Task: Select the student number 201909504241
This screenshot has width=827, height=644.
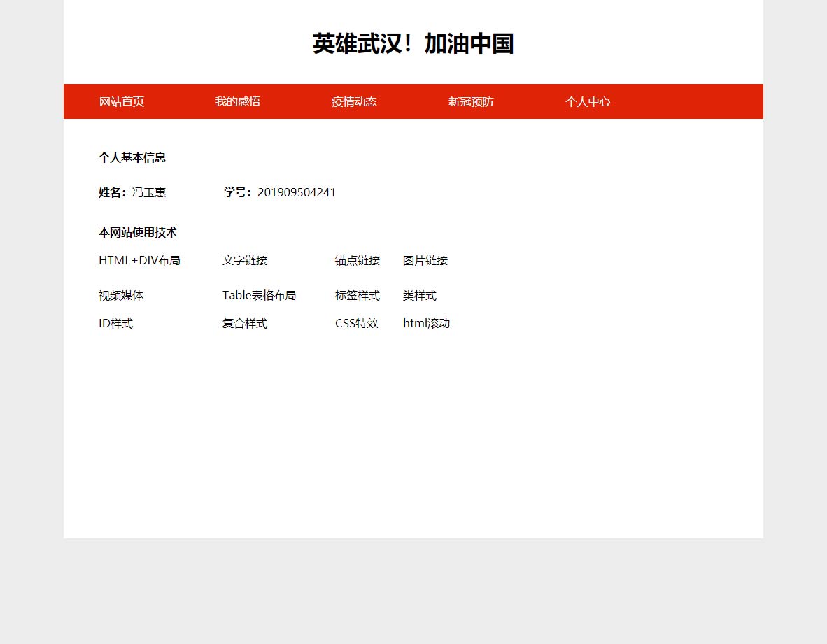Action: click(297, 192)
